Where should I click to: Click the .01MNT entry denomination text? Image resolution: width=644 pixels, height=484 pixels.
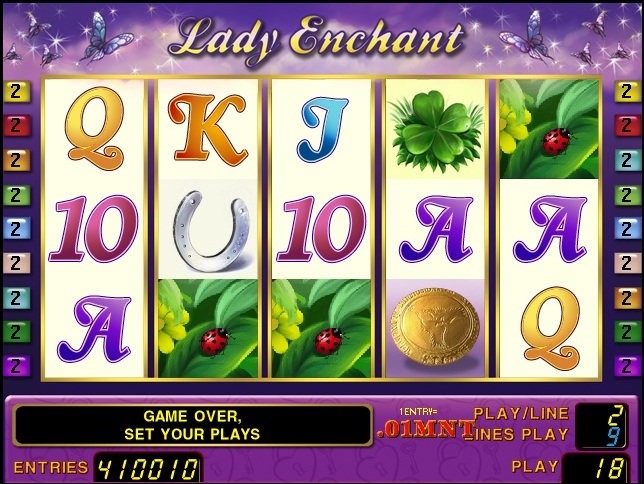426,429
